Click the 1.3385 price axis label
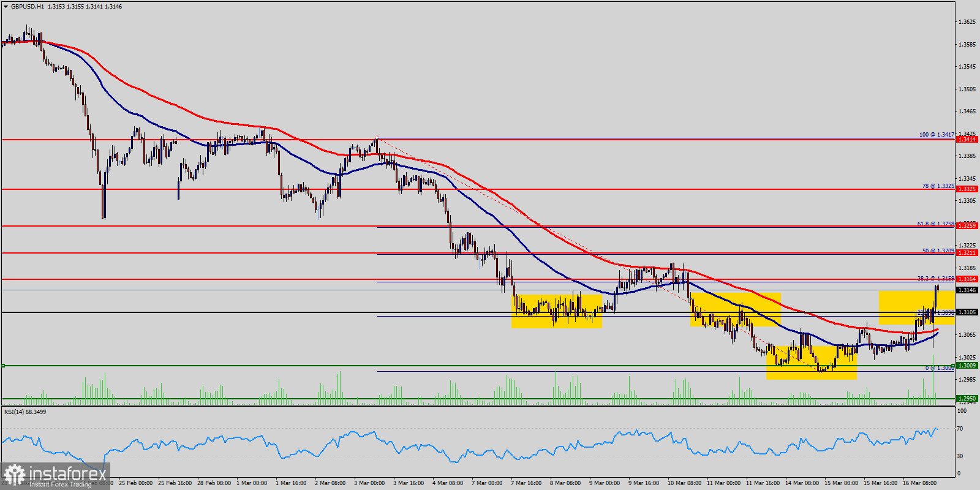Screen dimensions: 980x490 tap(967, 156)
